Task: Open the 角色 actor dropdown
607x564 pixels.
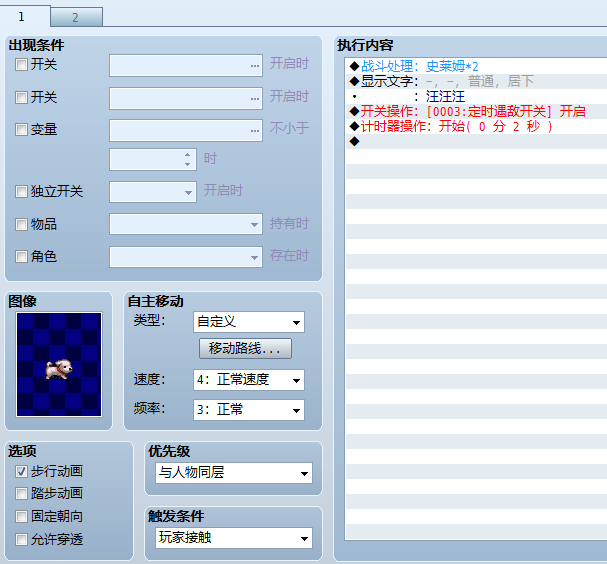Action: tap(186, 257)
